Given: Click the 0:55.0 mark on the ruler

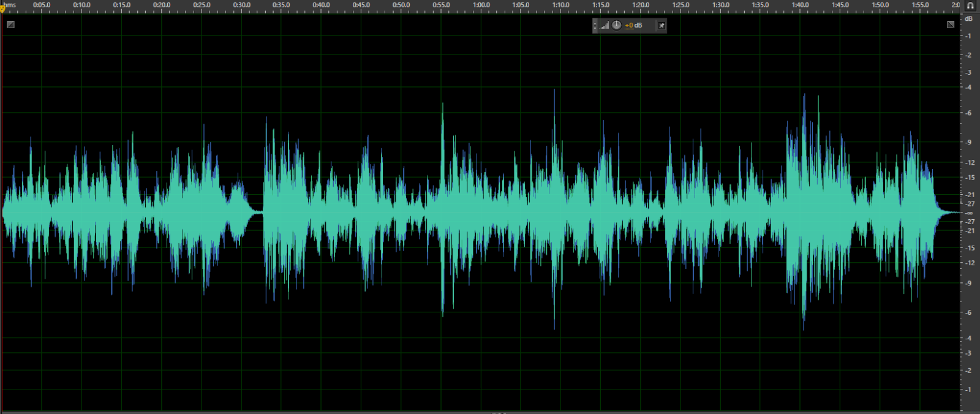Looking at the screenshot, I should point(441,5).
